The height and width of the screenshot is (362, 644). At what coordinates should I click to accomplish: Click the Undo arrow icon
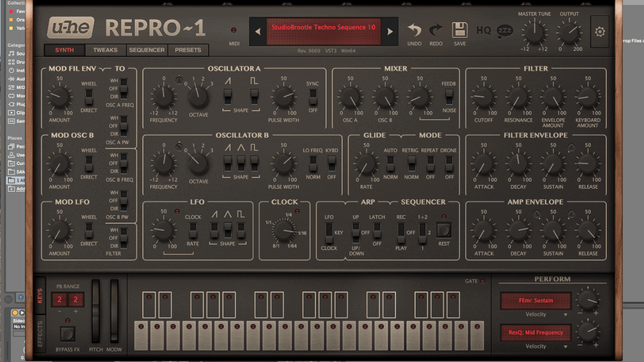[414, 31]
